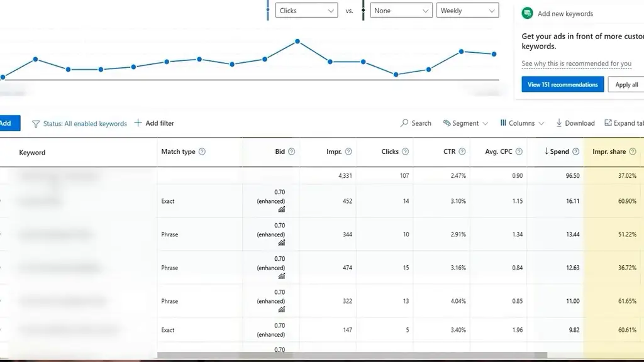This screenshot has width=644, height=362.
Task: Open Bid column help icon
Action: tap(292, 151)
